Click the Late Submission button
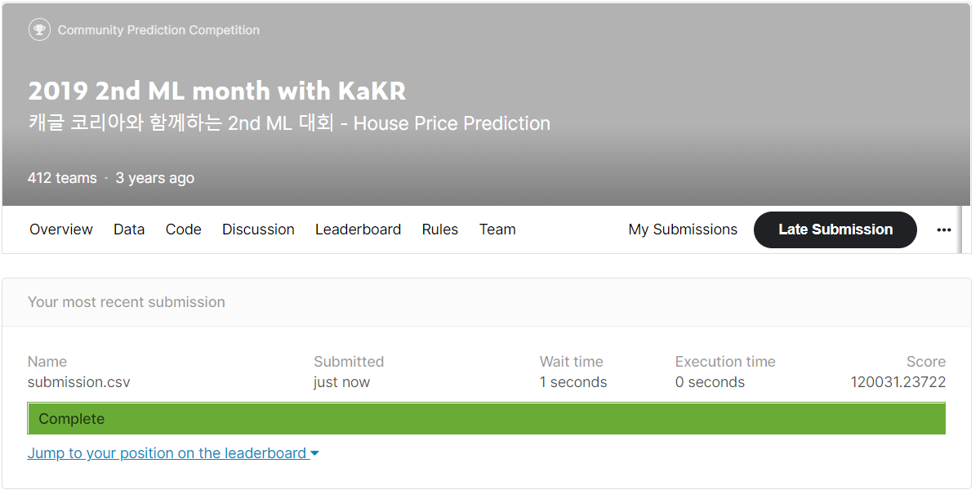Image resolution: width=980 pixels, height=490 pixels. click(835, 229)
